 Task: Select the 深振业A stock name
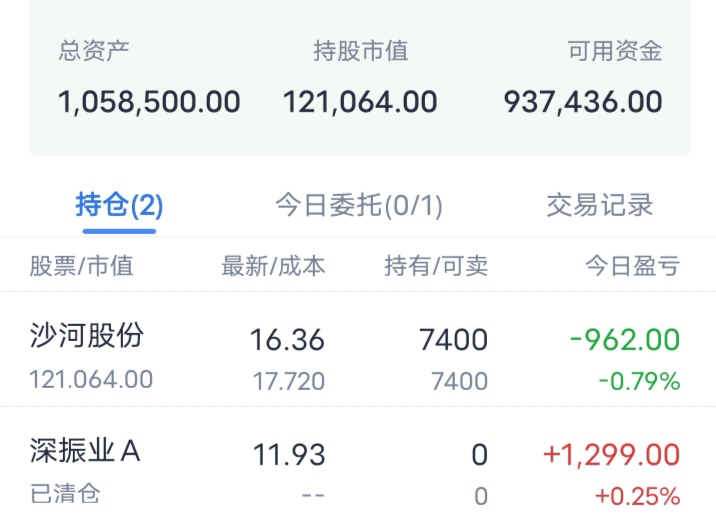coord(85,452)
